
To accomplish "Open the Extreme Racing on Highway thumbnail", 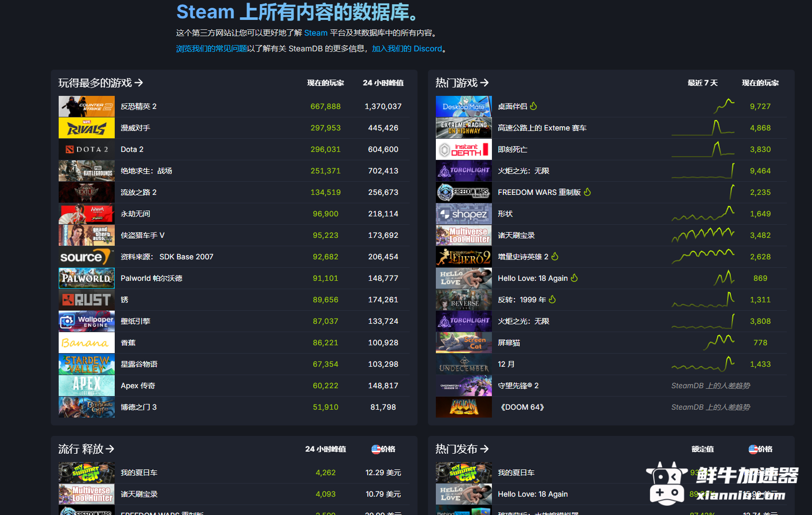I will pos(464,128).
